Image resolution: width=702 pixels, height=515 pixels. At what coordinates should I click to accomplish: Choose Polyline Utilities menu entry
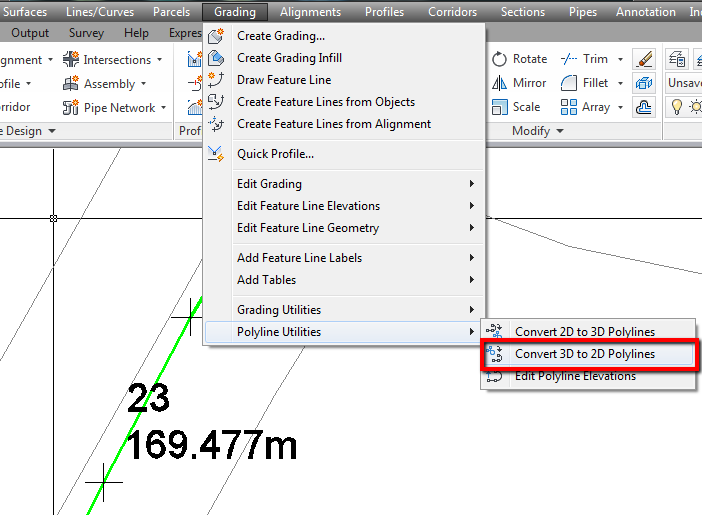[x=344, y=332]
